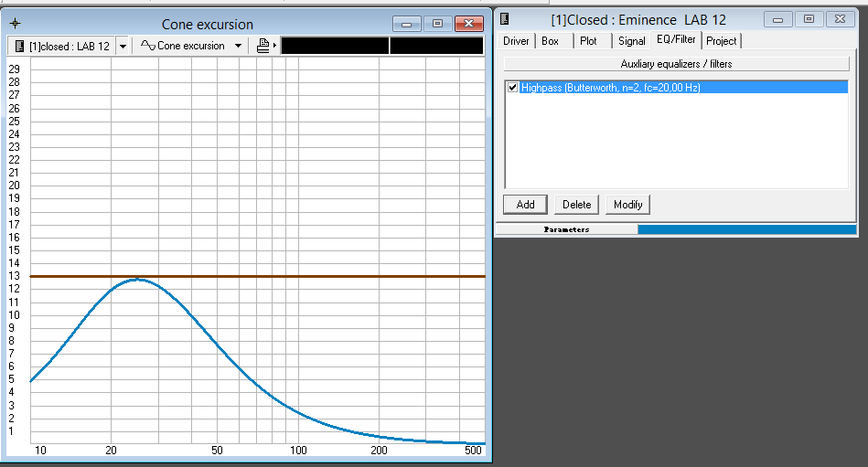The image size is (868, 467).
Task: Go to the Signal tab
Action: click(631, 41)
